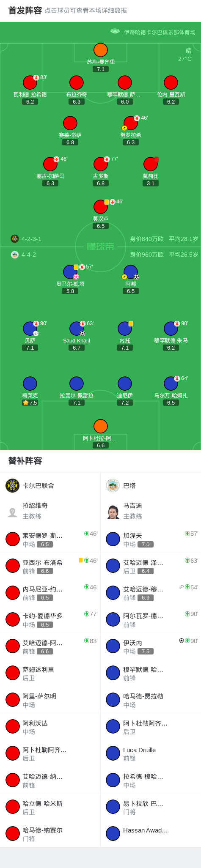Click the 4-2-3-1 formation team badge
201x868 pixels.
pyautogui.click(x=15, y=238)
